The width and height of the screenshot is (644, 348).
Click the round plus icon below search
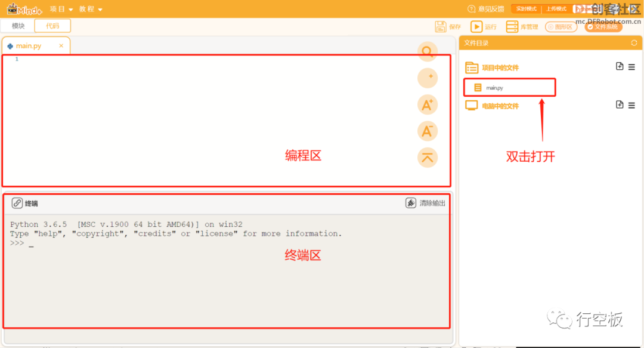pyautogui.click(x=428, y=78)
